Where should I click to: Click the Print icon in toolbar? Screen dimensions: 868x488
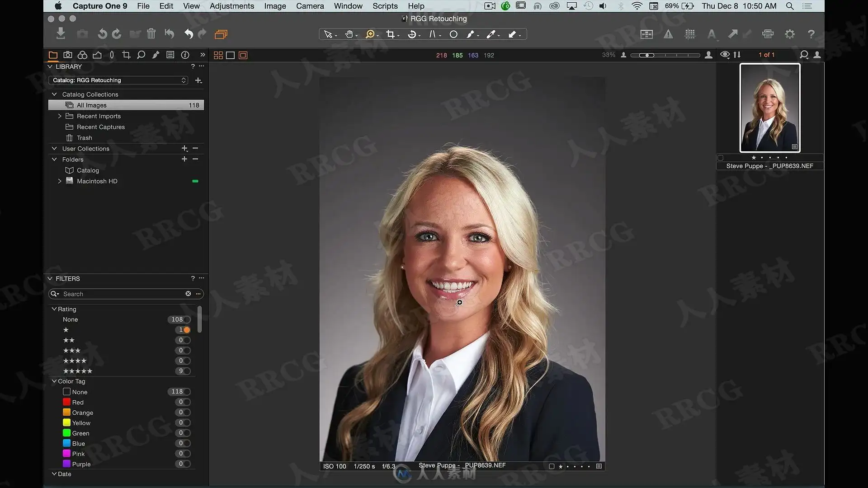pyautogui.click(x=768, y=34)
